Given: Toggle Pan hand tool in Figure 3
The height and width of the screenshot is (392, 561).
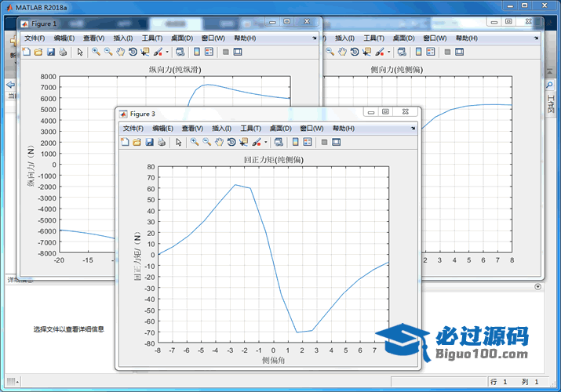Looking at the screenshot, I should pos(219,142).
